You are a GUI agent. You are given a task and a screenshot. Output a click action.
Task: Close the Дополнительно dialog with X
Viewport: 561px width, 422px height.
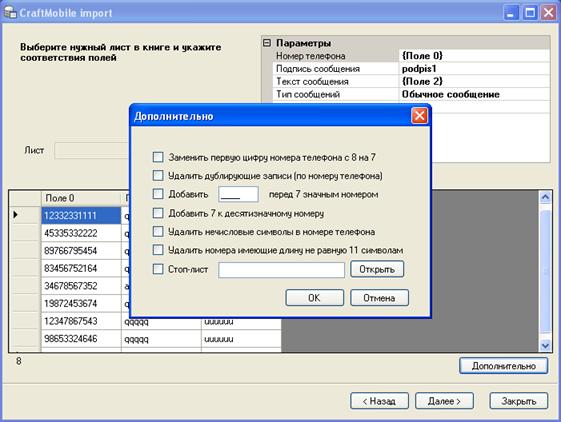(x=419, y=116)
